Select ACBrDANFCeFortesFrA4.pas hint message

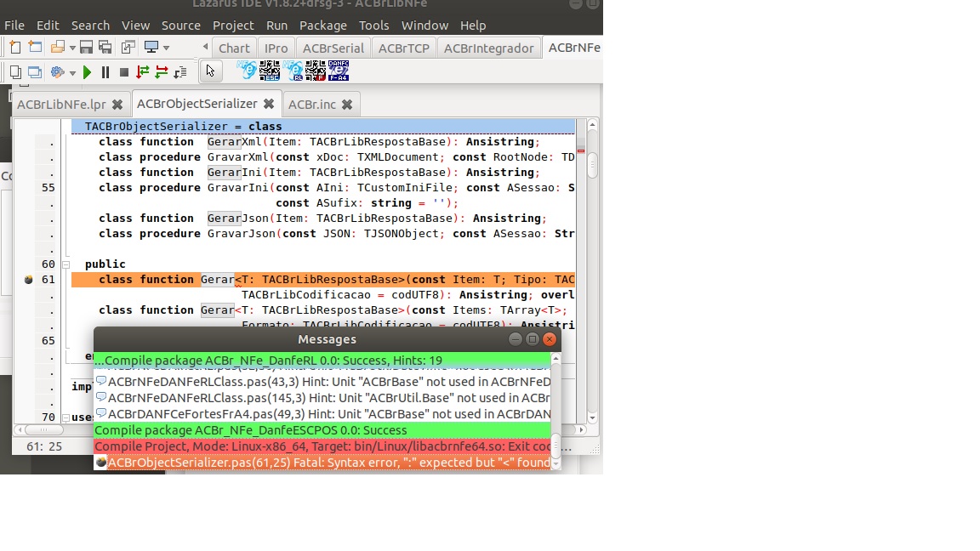[x=322, y=414]
